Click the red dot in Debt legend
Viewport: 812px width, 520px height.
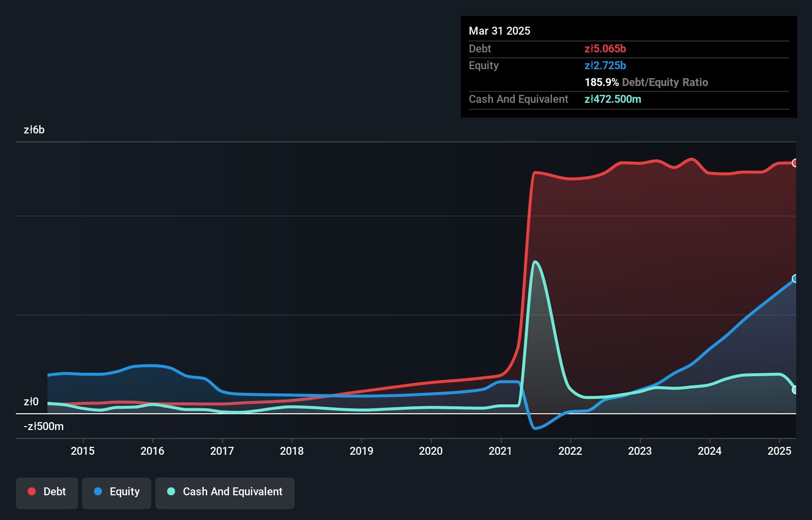[32, 491]
